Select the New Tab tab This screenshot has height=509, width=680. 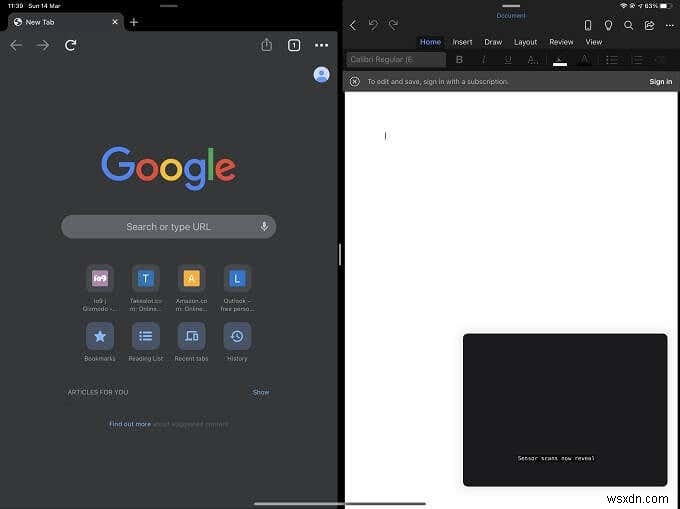[65, 22]
